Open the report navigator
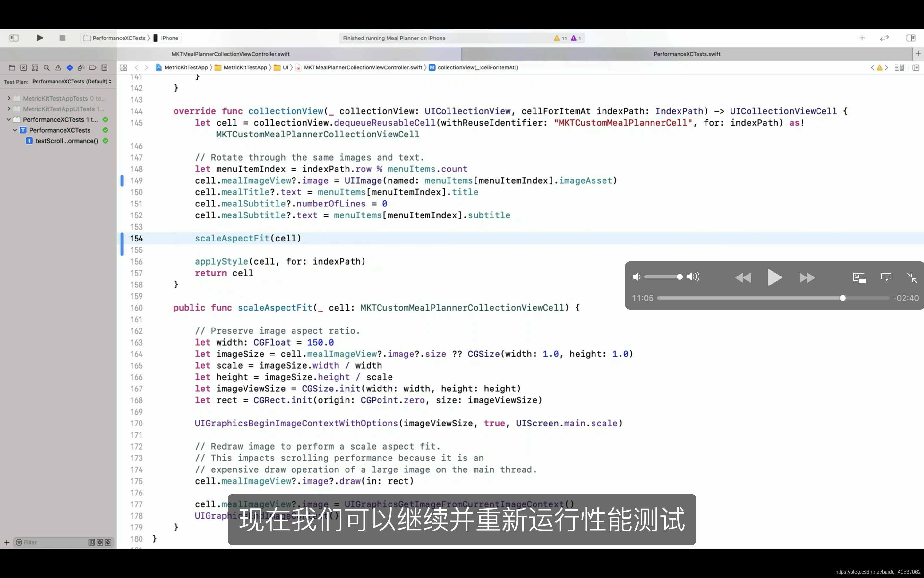 point(104,68)
